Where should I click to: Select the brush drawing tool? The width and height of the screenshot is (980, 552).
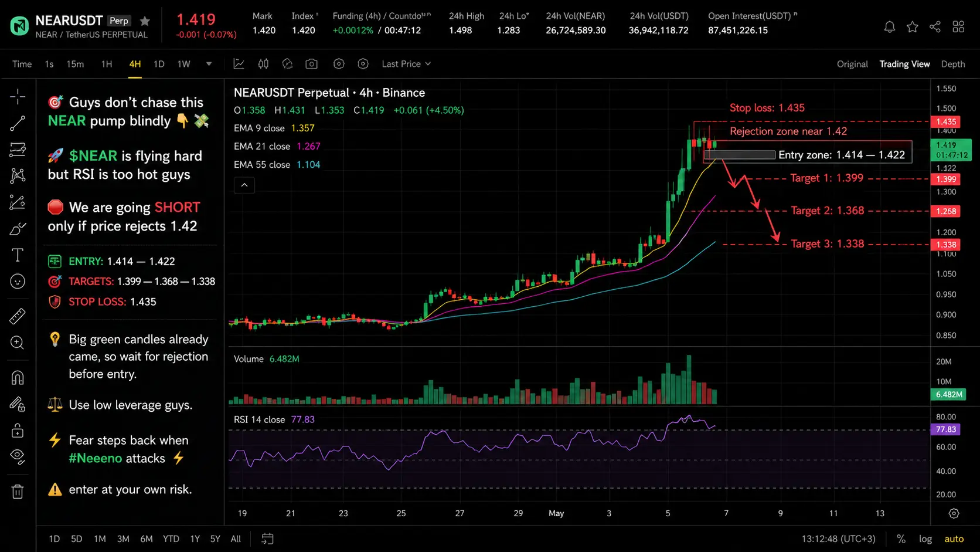(18, 229)
